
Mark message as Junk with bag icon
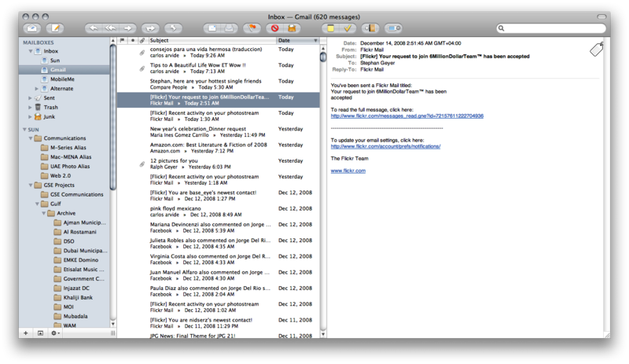click(x=292, y=28)
